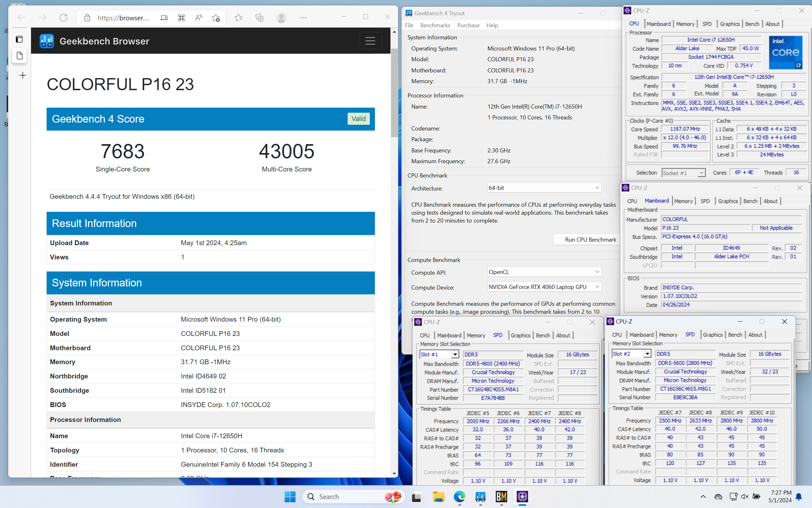Open the Benchmarks menu in Geekbench 4
Screen dimensions: 812x508
tap(435, 25)
